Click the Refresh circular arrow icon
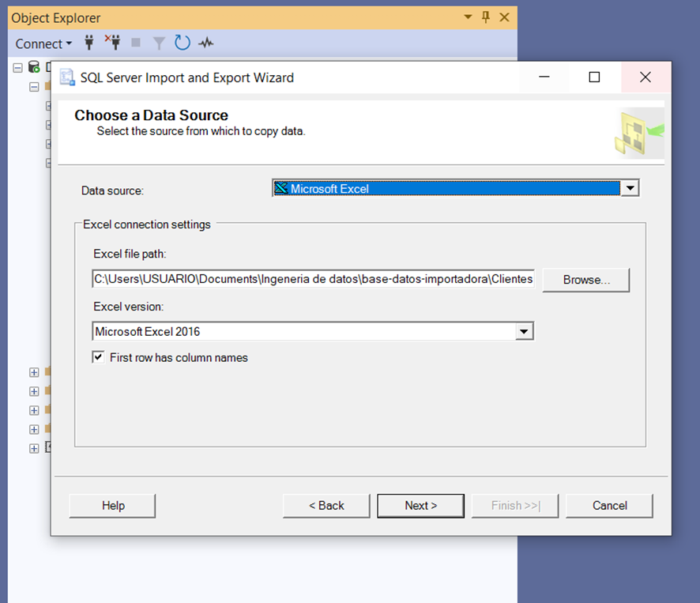 pyautogui.click(x=183, y=43)
